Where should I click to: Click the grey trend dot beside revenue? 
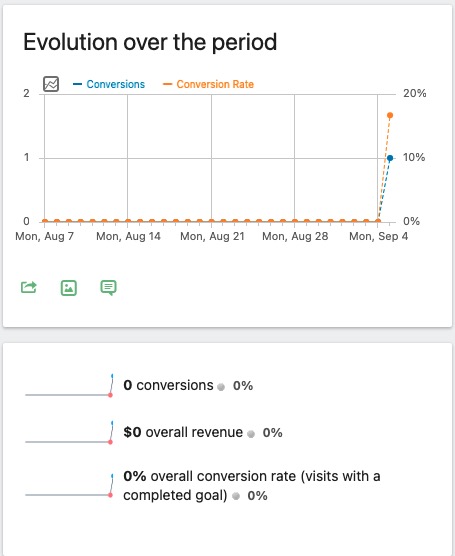click(x=251, y=434)
